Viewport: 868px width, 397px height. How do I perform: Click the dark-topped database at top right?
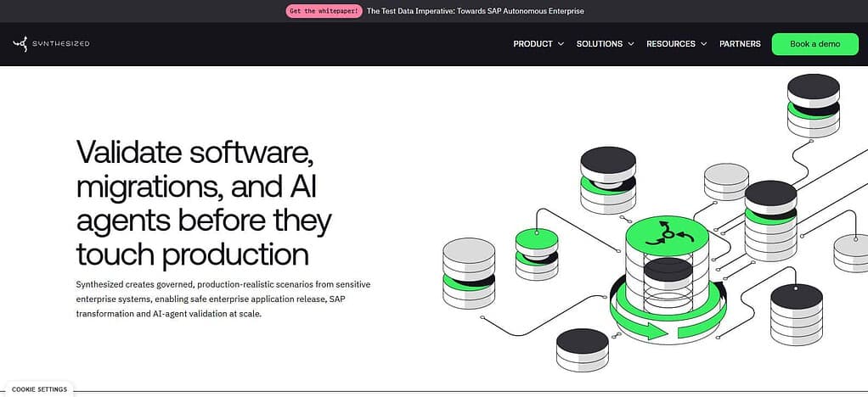[813, 105]
